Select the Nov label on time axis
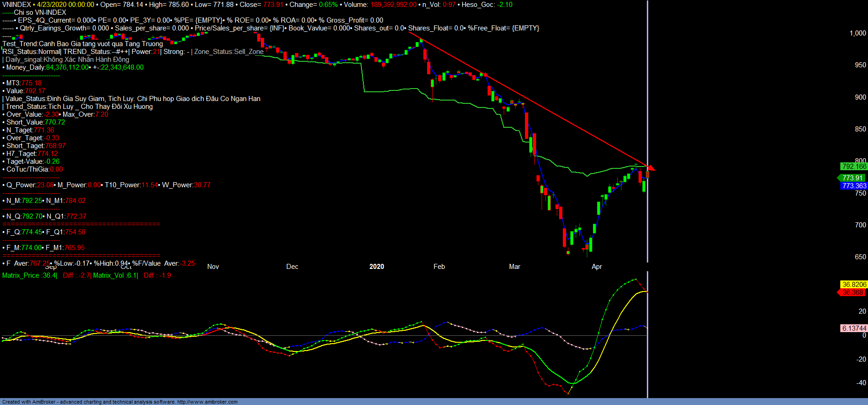 coord(213,267)
